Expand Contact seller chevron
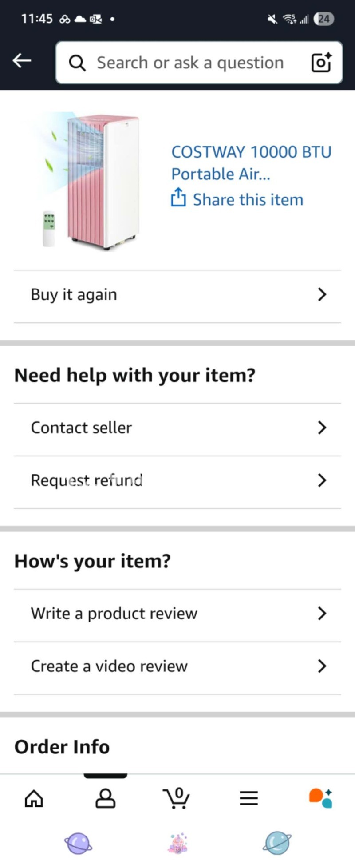The width and height of the screenshot is (355, 868). [x=322, y=428]
